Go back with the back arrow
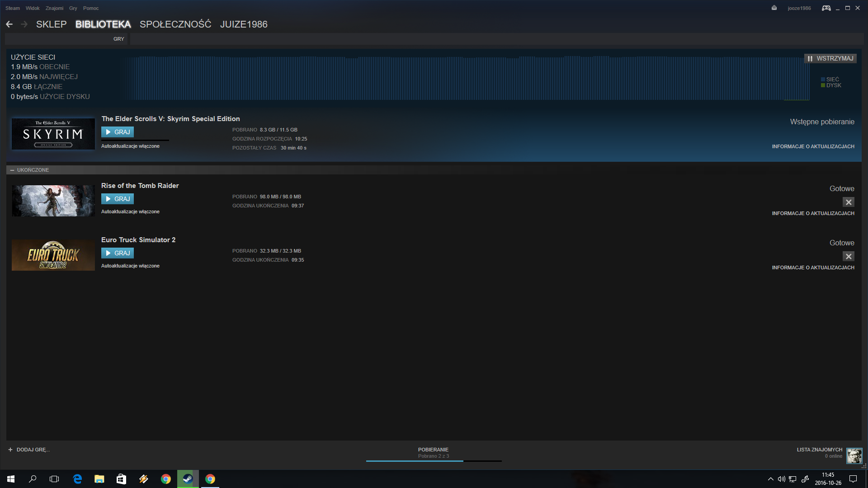868x488 pixels. 9,24
